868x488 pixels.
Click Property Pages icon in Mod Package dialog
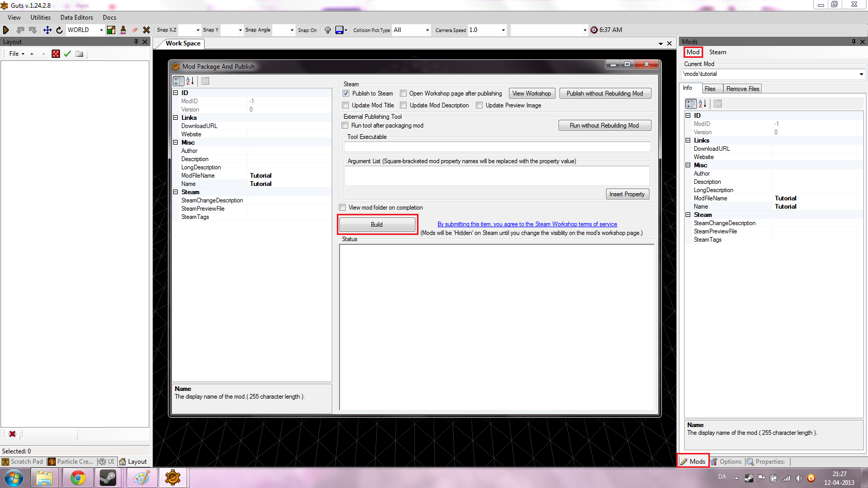click(205, 81)
